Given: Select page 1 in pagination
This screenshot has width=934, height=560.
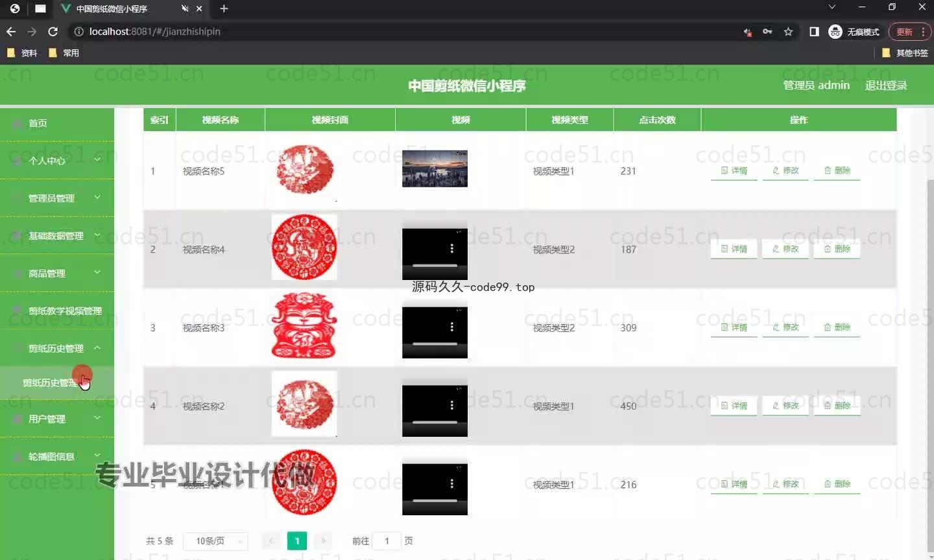Looking at the screenshot, I should [297, 541].
